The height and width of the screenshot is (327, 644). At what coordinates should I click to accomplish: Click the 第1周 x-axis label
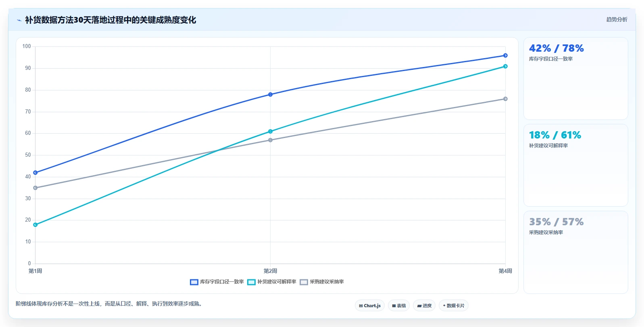pos(35,271)
